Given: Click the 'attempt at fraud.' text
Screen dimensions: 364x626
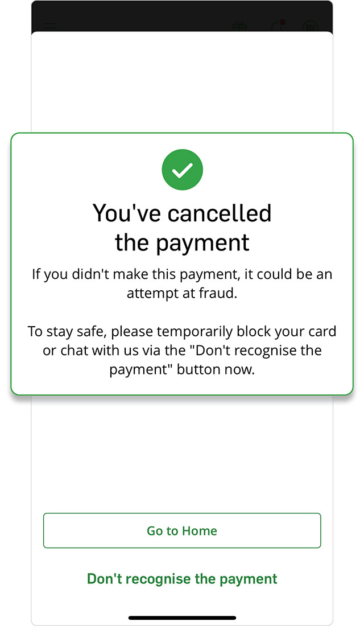Looking at the screenshot, I should click(182, 293).
